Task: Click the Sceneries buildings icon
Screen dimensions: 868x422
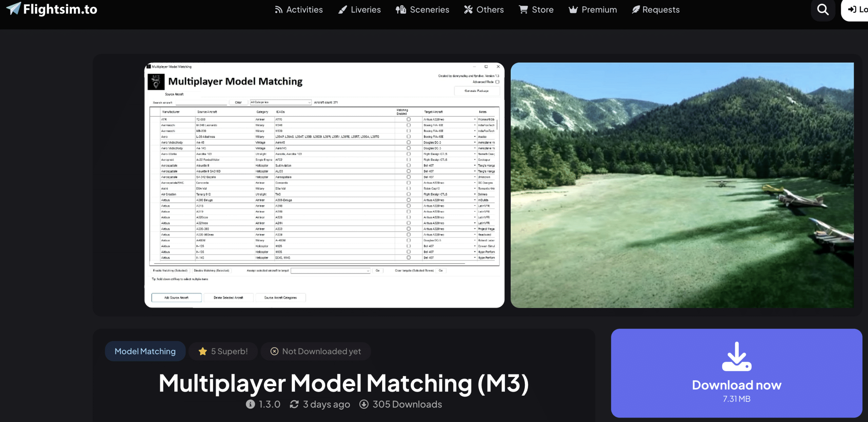Action: pos(401,9)
